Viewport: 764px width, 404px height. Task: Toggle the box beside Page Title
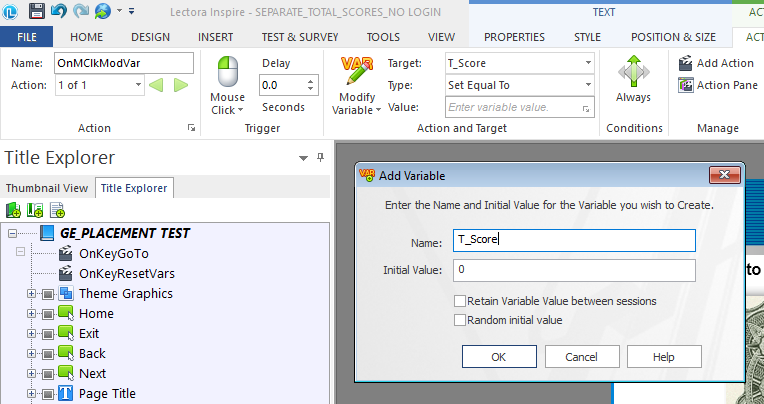point(48,394)
